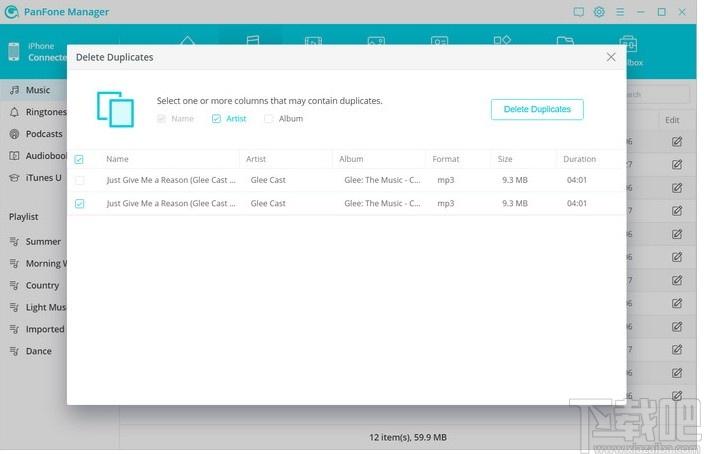Viewport: 704px width, 454px height.
Task: Uncheck the second Just Give Me a Reason row
Action: 79,204
